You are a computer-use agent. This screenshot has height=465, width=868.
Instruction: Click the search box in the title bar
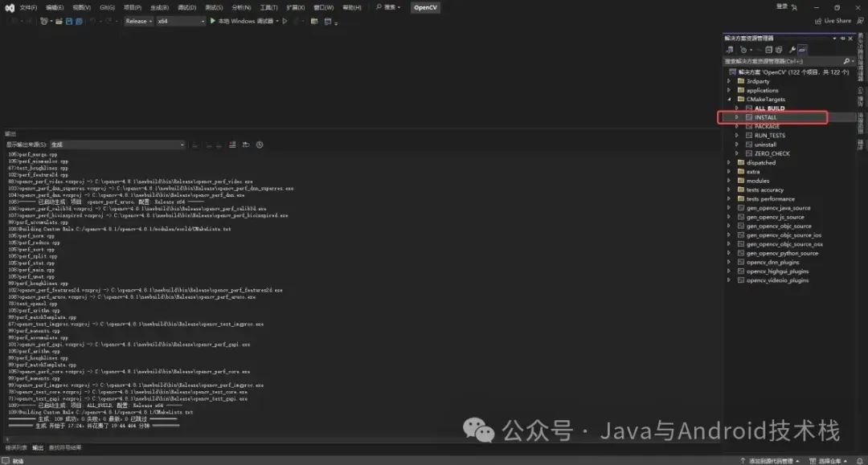(388, 7)
